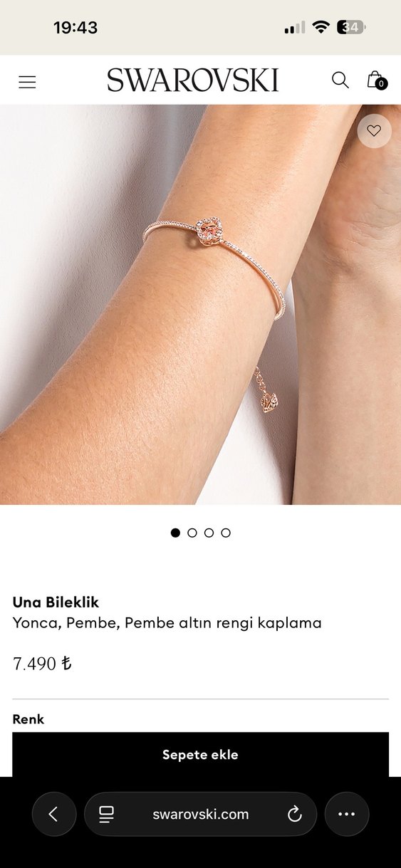Tap the battery indicator in status bar
The height and width of the screenshot is (868, 401).
pyautogui.click(x=351, y=28)
